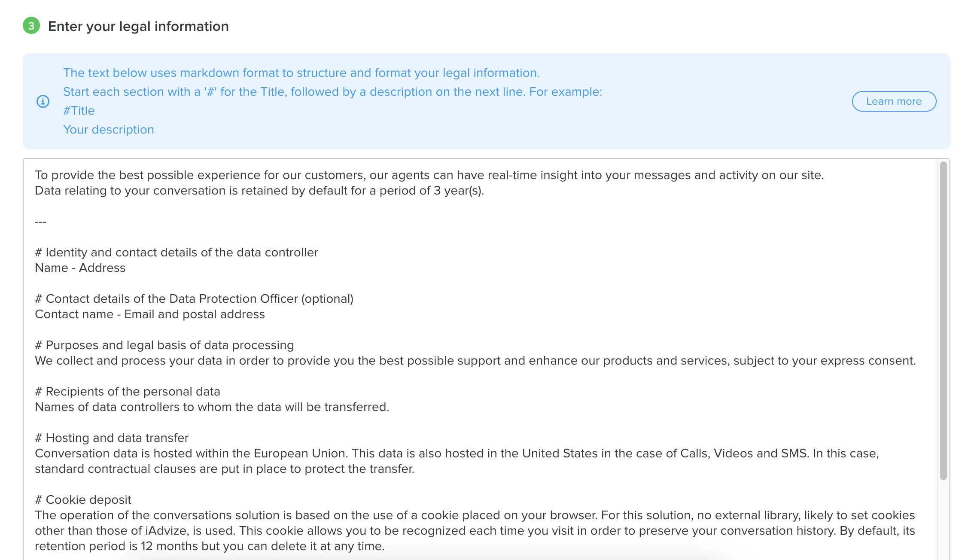Click the '# Contact details of the Data Protection Officer' line
Viewport: 974px width, 560px height.
coord(194,299)
